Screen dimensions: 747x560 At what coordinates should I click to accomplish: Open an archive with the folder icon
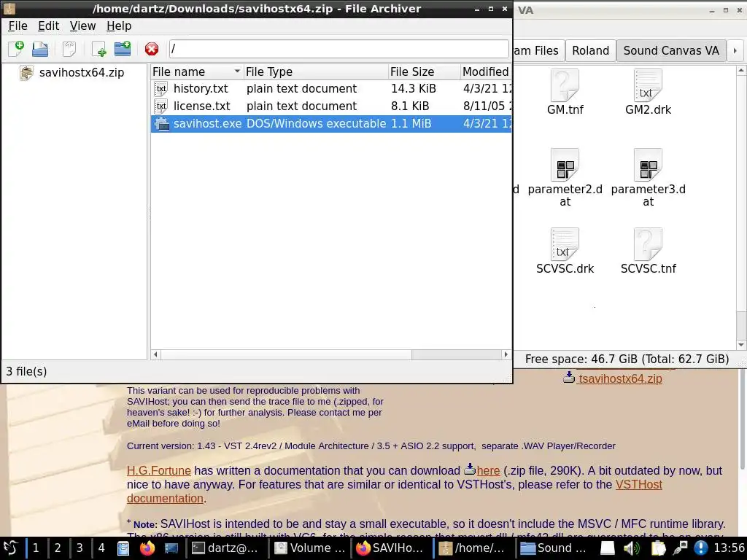point(40,49)
